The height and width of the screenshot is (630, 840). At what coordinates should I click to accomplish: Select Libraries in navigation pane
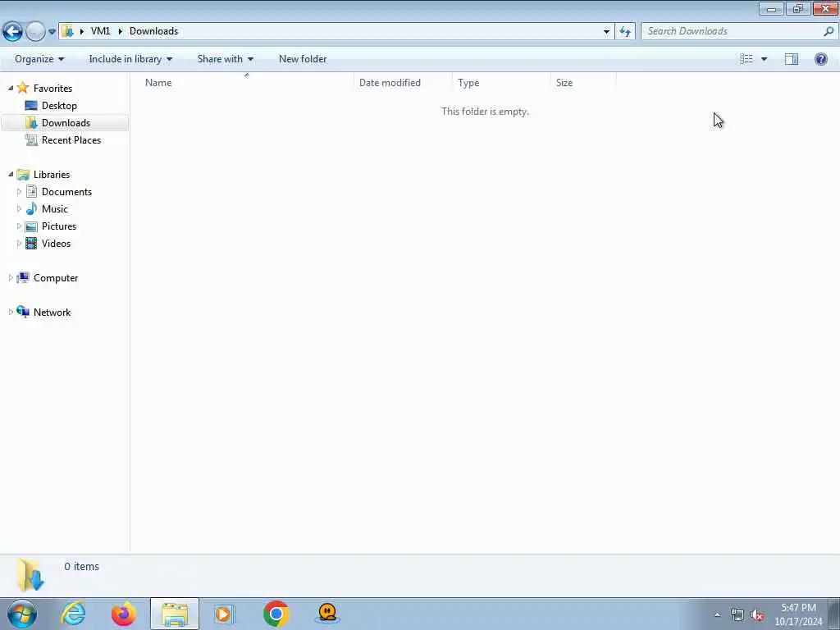tap(52, 175)
